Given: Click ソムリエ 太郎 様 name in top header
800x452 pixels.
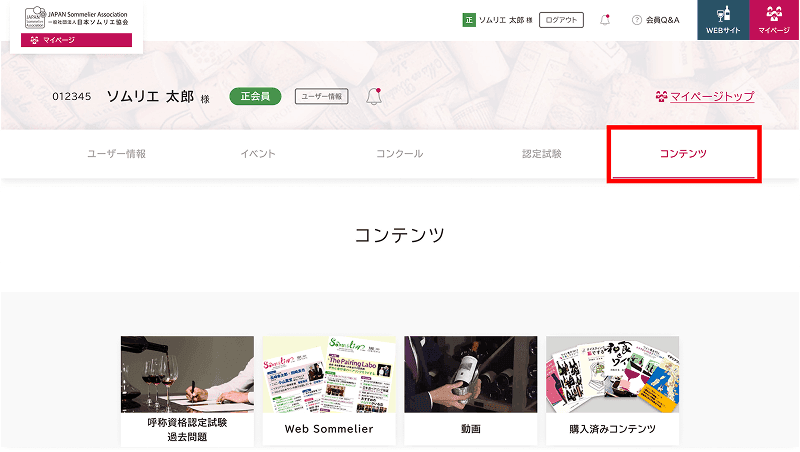Looking at the screenshot, I should [x=505, y=20].
